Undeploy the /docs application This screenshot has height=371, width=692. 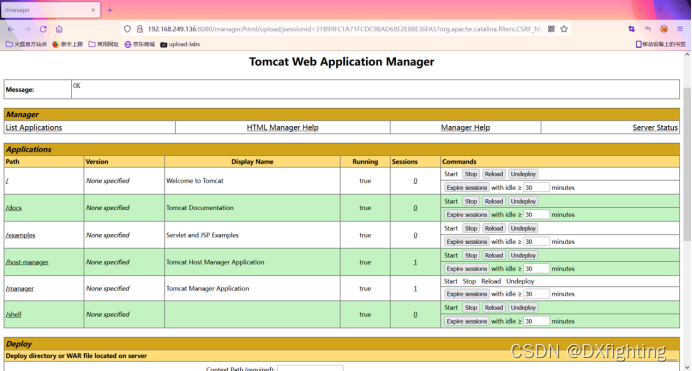point(523,202)
